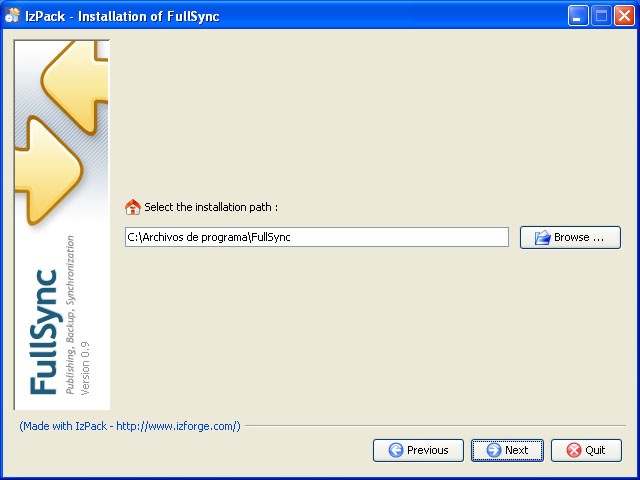
Task: Click the red X icon on Quit
Action: point(574,450)
